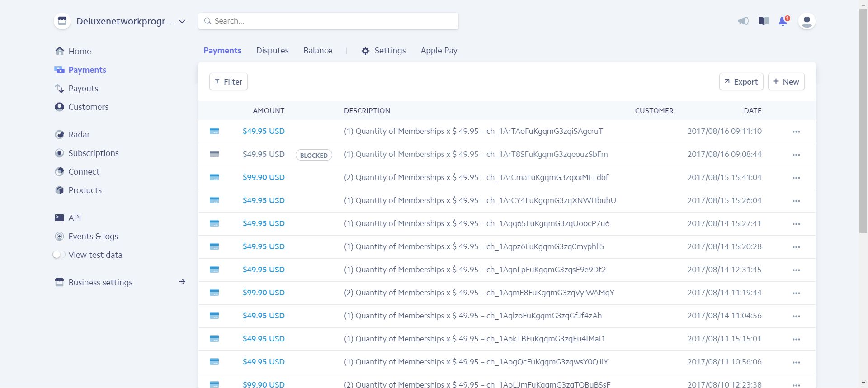Viewport: 868px width, 388px height.
Task: Open options menu for 2017/08/16 09:11:10 payment
Action: (x=796, y=132)
